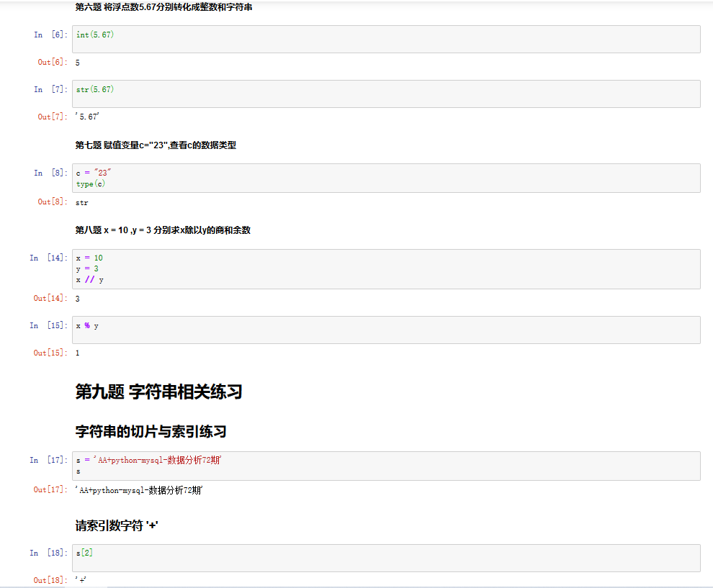The width and height of the screenshot is (713, 588).
Task: Click the code cell containing str(5.67)
Action: click(x=386, y=94)
